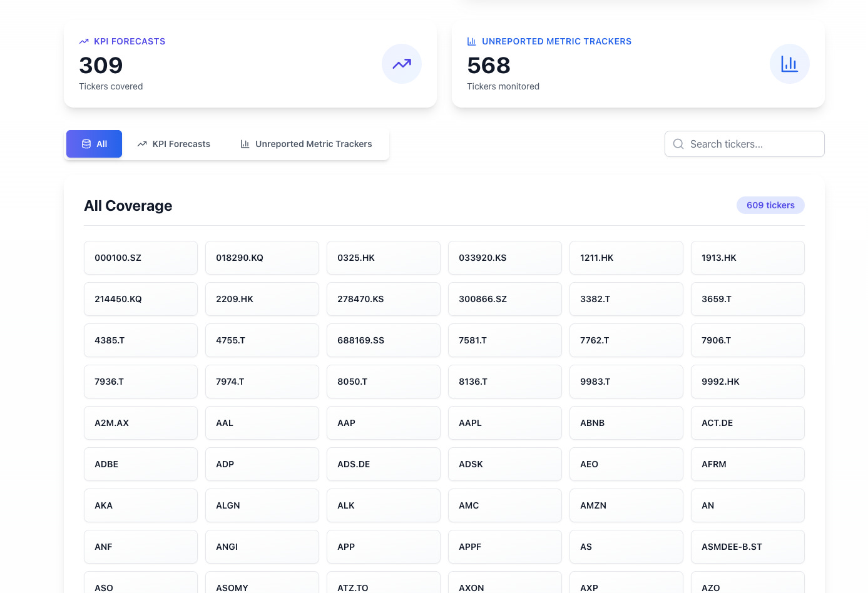
Task: Select ticker ASMDEE-B.ST
Action: (x=748, y=547)
